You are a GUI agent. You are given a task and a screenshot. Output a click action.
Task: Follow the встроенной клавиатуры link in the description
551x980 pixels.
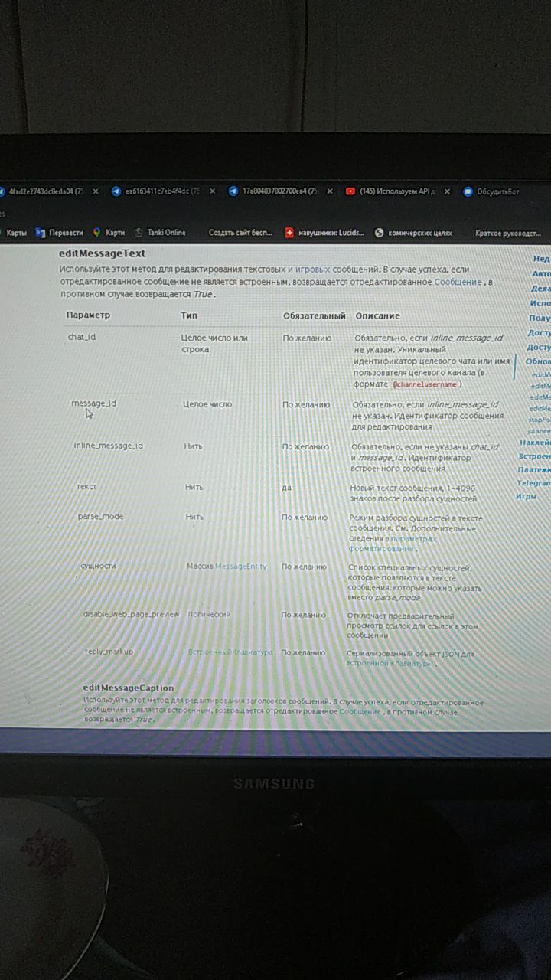click(390, 663)
